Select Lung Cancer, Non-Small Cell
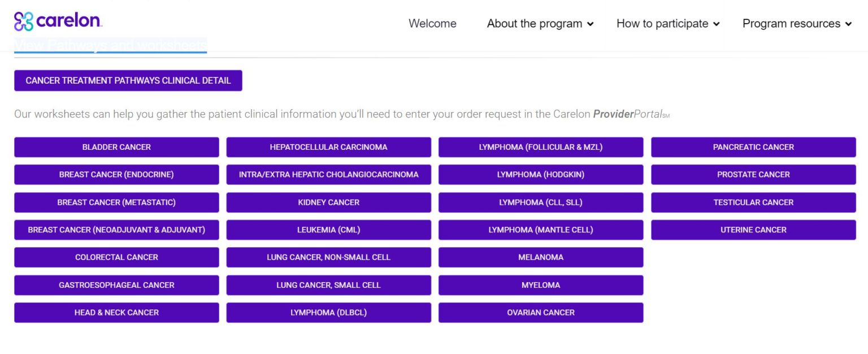This screenshot has height=354, width=868. click(x=328, y=257)
